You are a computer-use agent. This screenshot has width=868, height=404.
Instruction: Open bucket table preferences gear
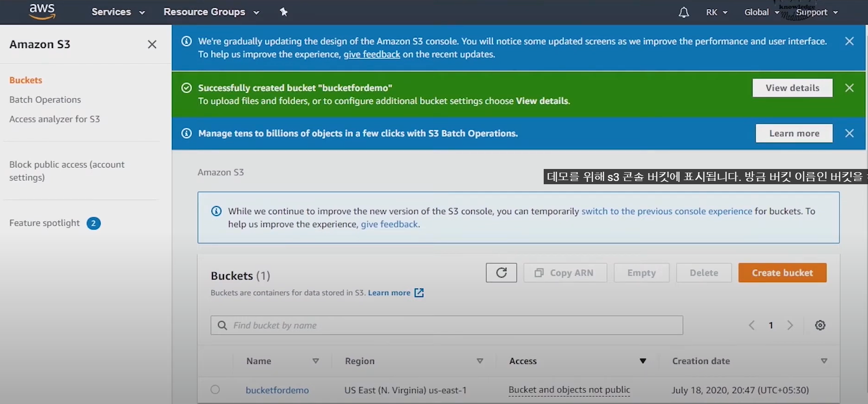coord(820,326)
